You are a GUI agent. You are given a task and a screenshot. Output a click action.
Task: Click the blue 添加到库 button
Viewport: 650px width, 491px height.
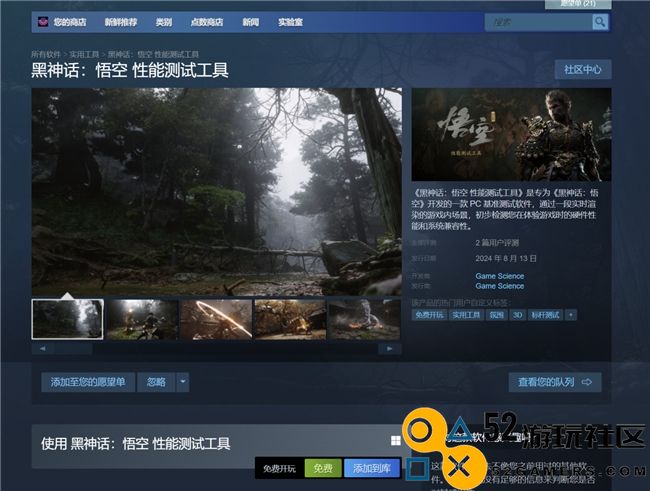point(372,469)
